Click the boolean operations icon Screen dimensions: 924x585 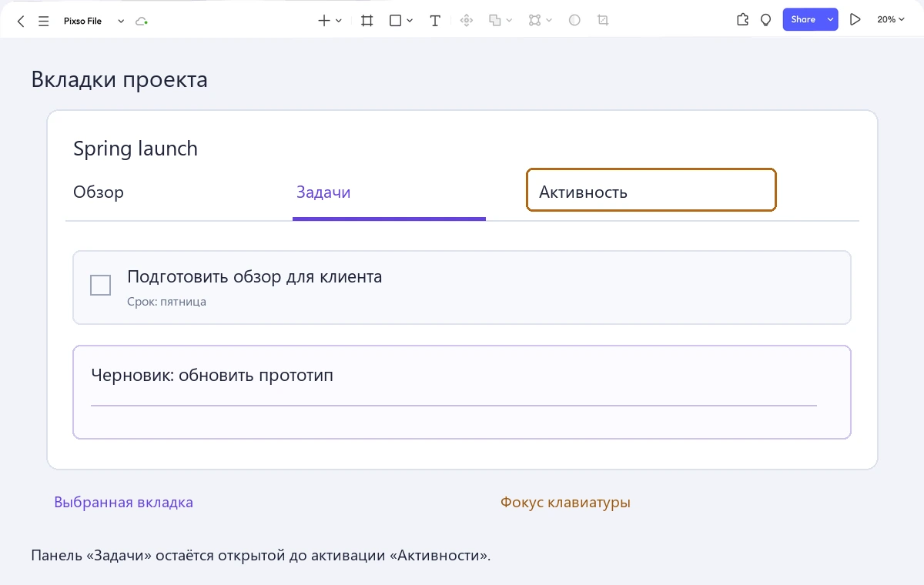(496, 21)
